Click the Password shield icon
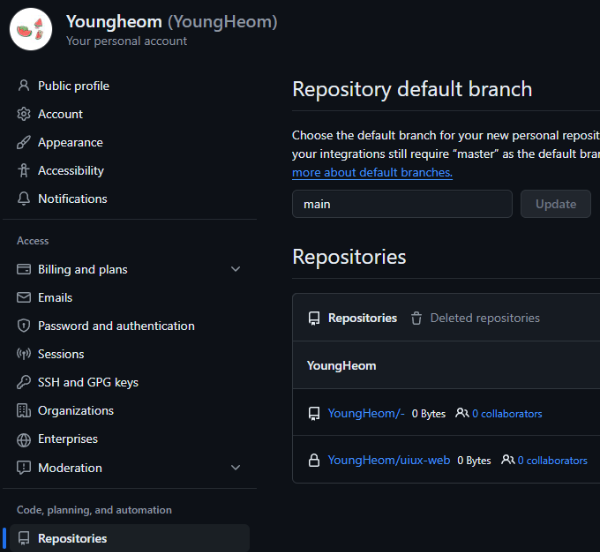Screen dimensions: 600x552 click(x=24, y=326)
